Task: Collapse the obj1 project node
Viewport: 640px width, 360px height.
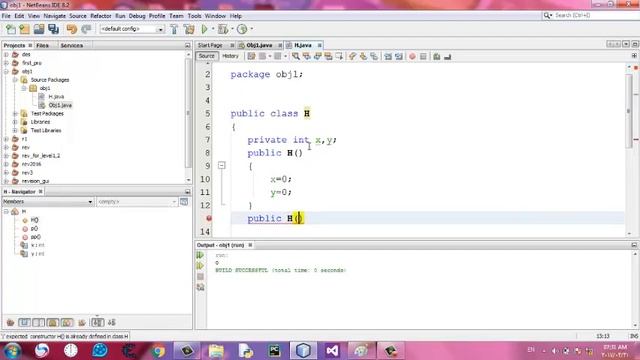Action: point(7,71)
